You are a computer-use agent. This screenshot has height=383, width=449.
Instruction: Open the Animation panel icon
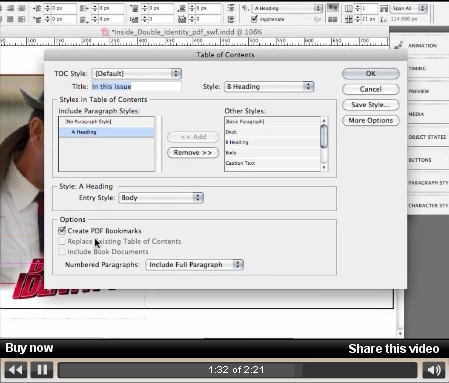(x=398, y=46)
